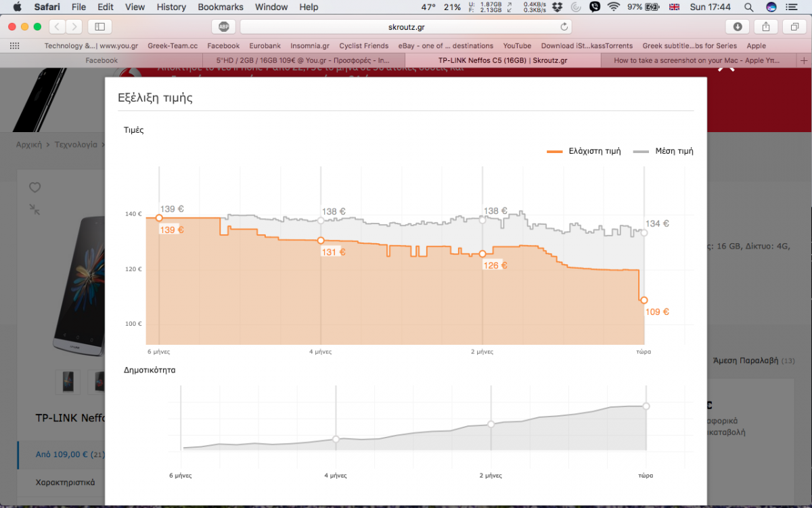Open the Window menu
812x508 pixels.
click(271, 7)
